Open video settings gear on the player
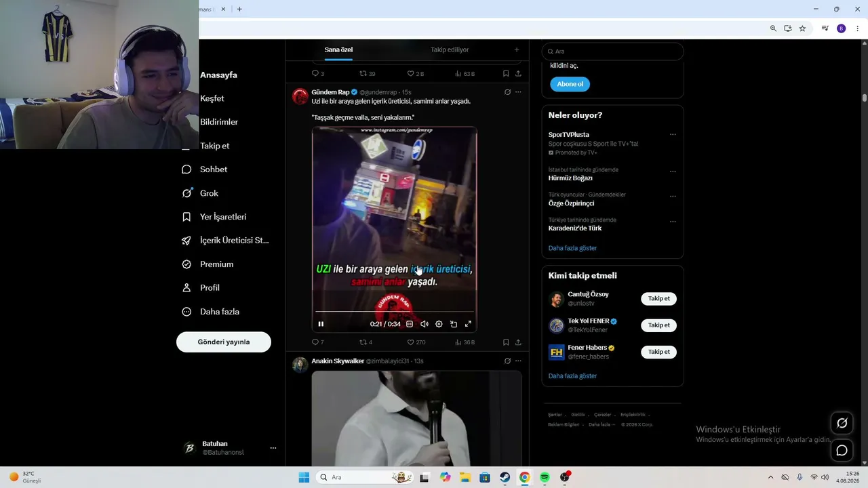 pyautogui.click(x=439, y=324)
